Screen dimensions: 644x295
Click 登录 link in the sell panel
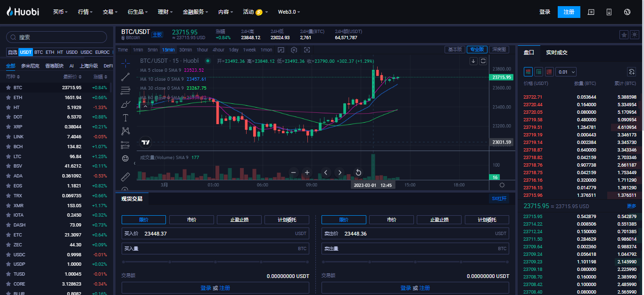click(405, 288)
